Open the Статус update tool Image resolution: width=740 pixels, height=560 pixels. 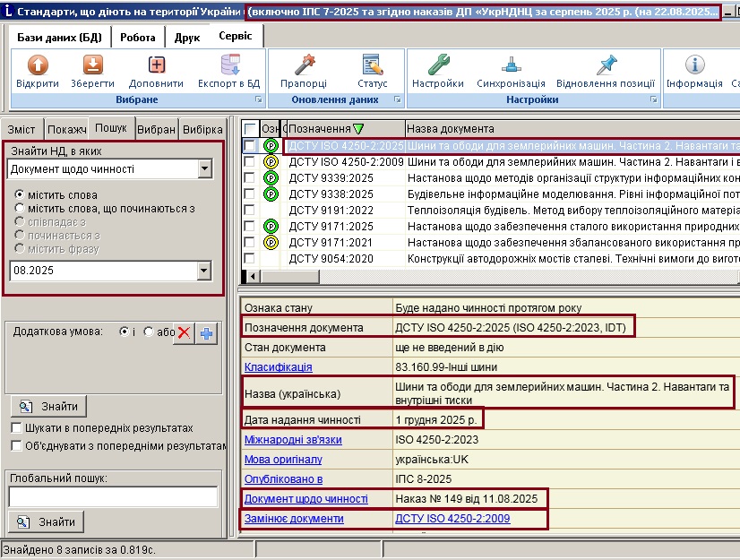[x=373, y=65]
